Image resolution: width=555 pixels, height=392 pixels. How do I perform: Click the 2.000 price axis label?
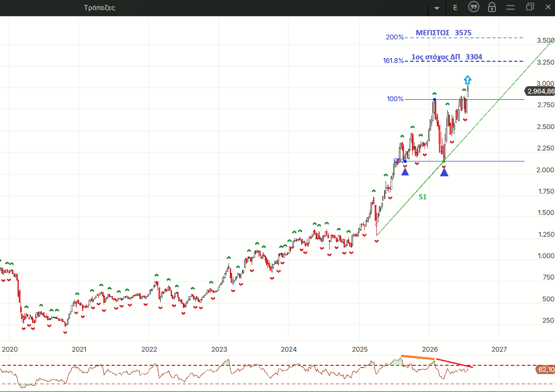click(545, 170)
